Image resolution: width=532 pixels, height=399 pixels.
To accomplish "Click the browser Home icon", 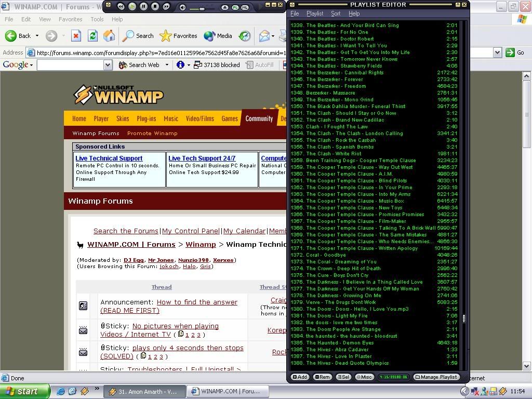I will click(109, 36).
